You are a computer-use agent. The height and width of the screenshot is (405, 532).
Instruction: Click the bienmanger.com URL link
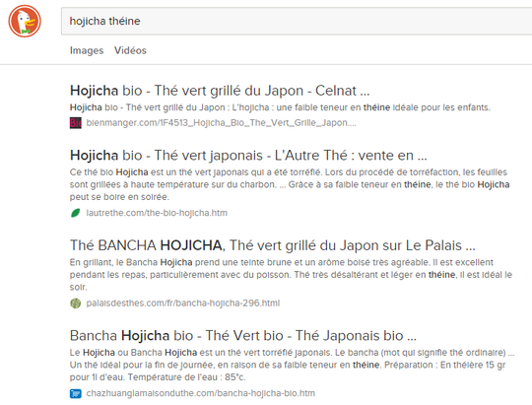tap(222, 123)
